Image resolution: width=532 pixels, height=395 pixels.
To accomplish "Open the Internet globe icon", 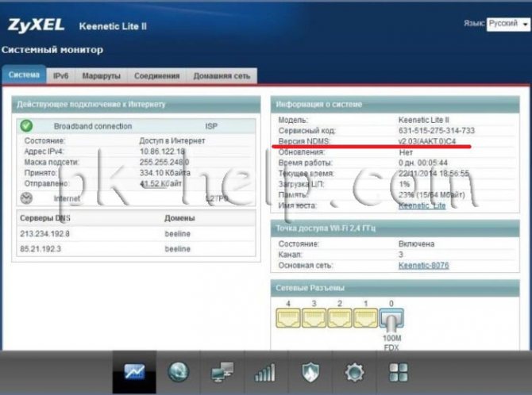I will tap(178, 372).
